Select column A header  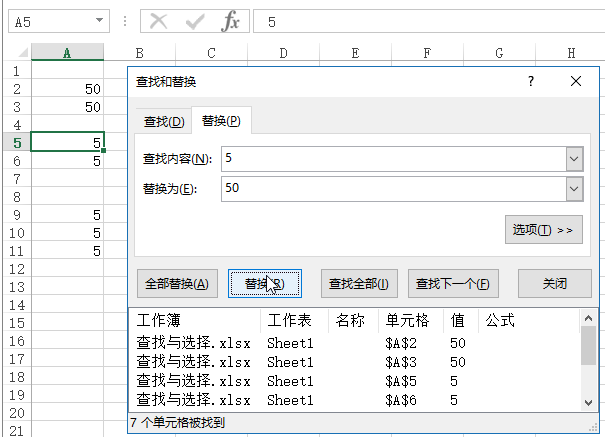tap(67, 52)
